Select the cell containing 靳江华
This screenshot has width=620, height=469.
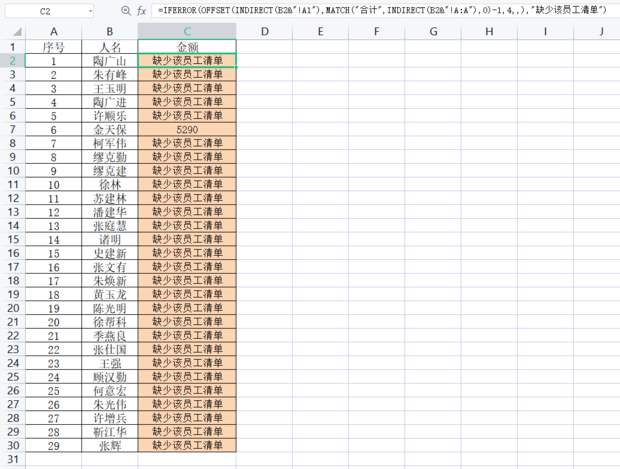(x=110, y=431)
